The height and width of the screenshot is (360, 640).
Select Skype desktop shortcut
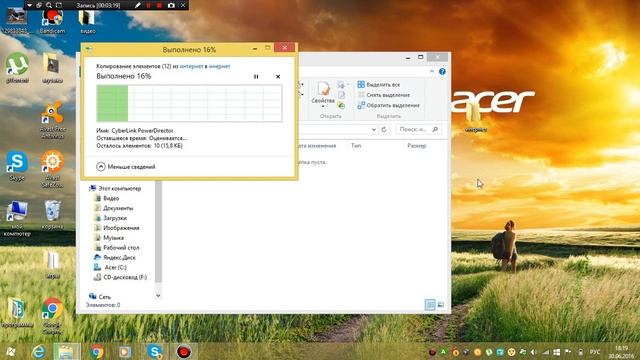click(17, 166)
